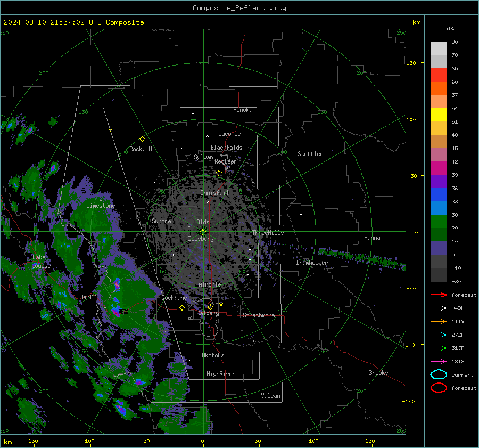Click the Stettler city label
This screenshot has height=448, width=479.
coord(310,154)
